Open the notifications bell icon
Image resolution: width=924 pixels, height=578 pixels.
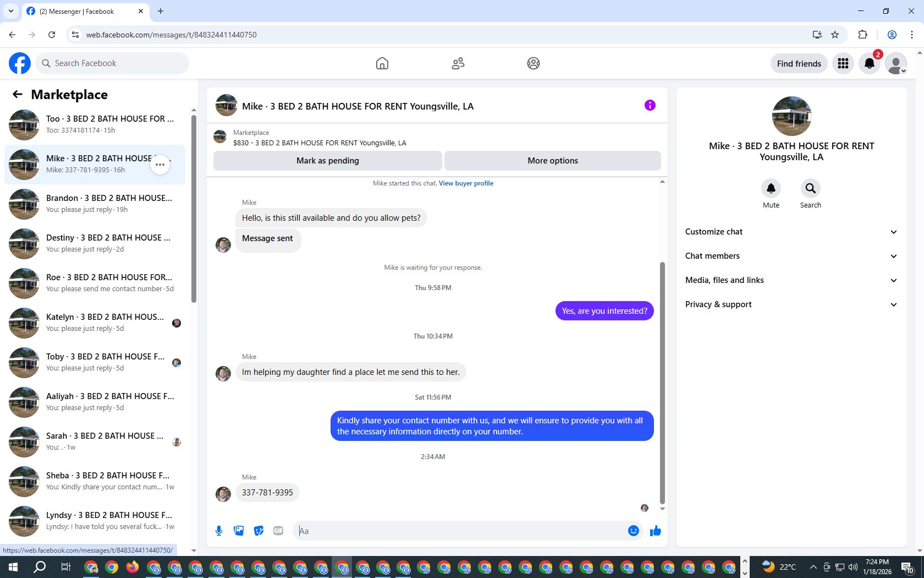pyautogui.click(x=870, y=64)
